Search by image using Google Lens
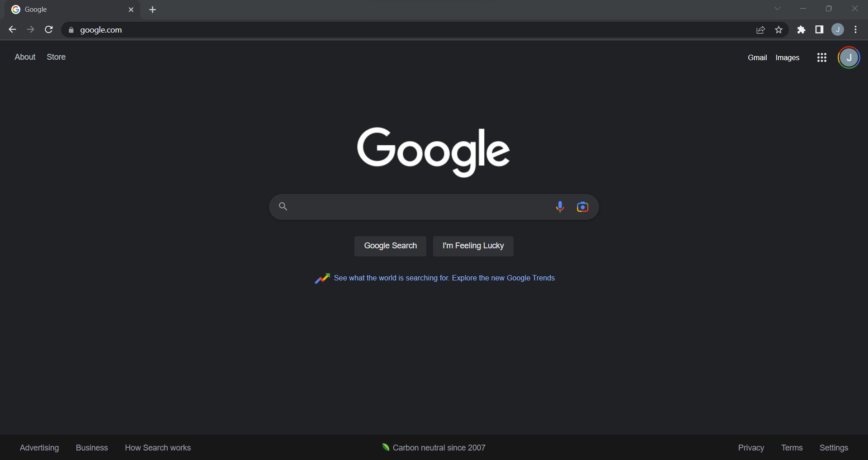 [583, 207]
